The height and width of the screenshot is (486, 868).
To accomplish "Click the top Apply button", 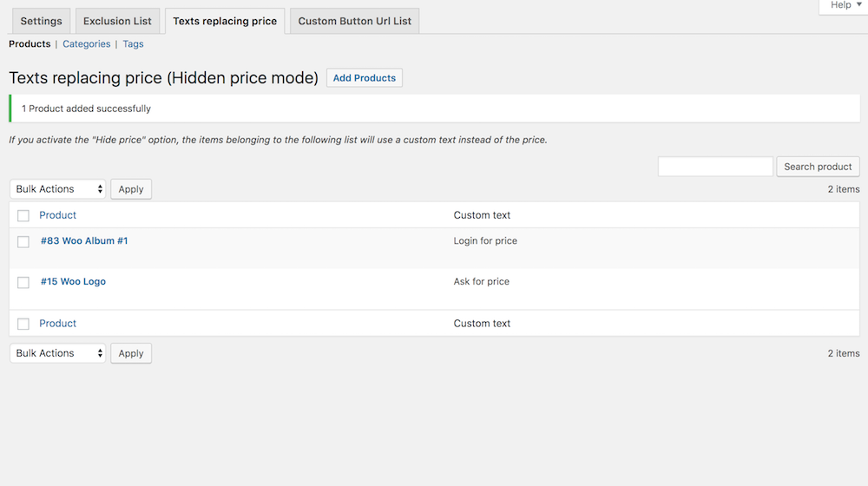I will pyautogui.click(x=131, y=189).
